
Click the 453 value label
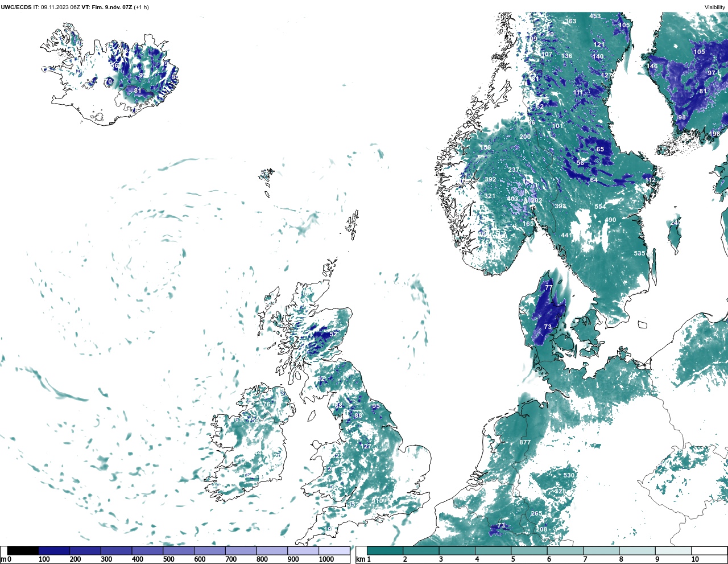(595, 16)
